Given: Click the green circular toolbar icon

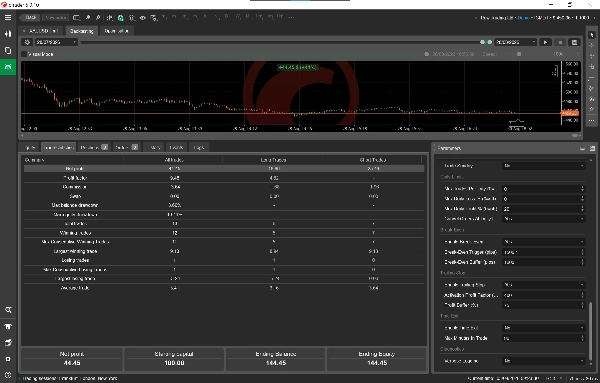Looking at the screenshot, I should (x=121, y=18).
